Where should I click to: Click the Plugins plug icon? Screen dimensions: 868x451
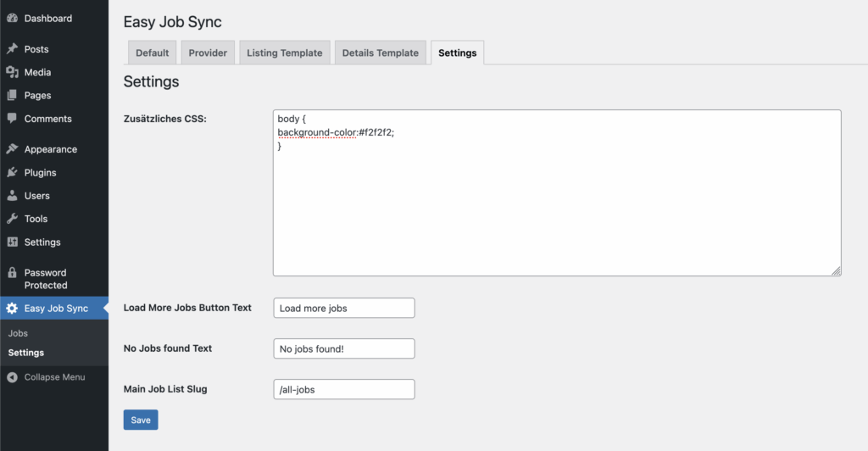[x=12, y=172]
